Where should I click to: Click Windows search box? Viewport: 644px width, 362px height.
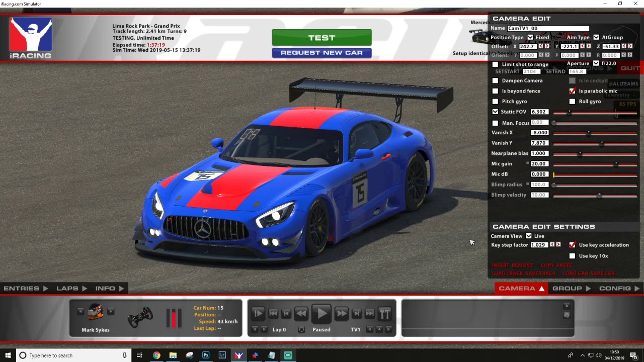[x=74, y=355]
